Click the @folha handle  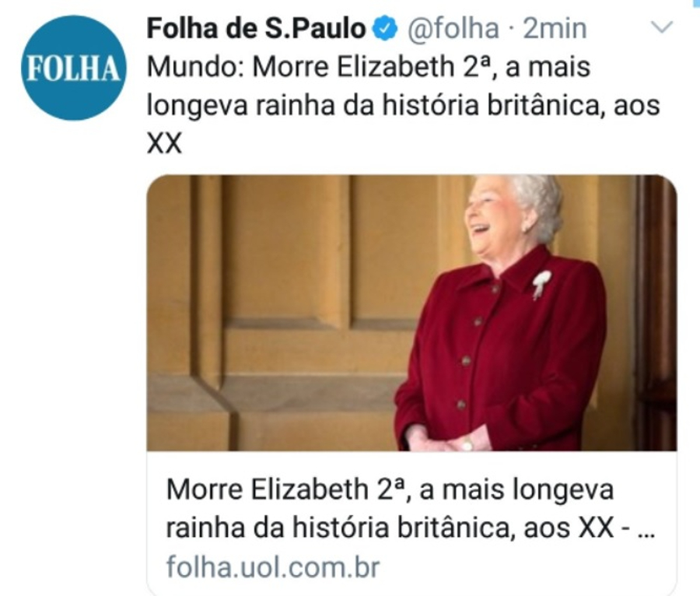click(453, 30)
